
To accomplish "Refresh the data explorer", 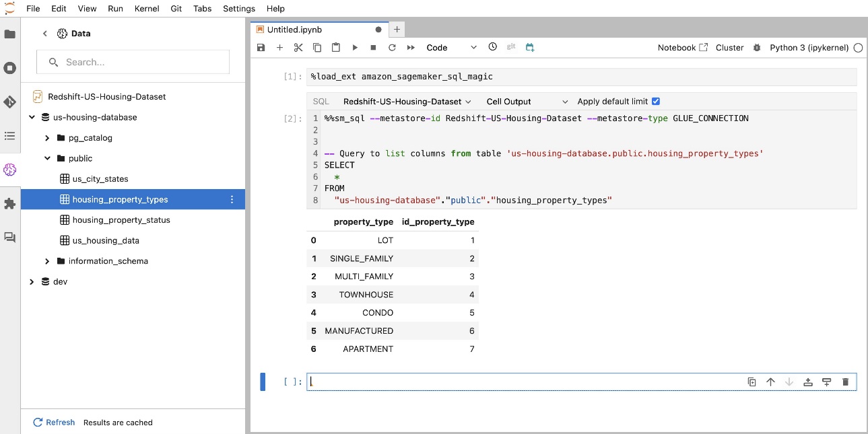I will click(x=54, y=423).
